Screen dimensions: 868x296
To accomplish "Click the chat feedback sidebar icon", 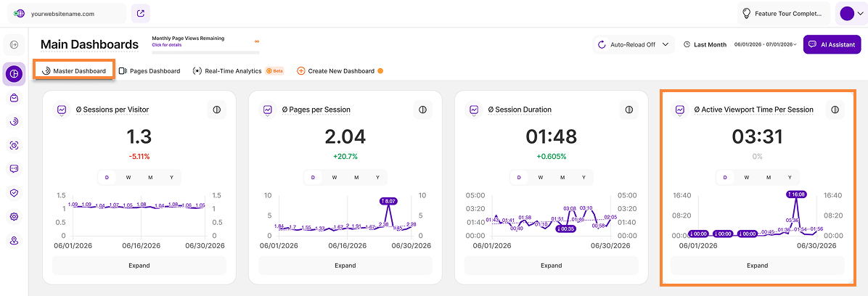I will 14,169.
